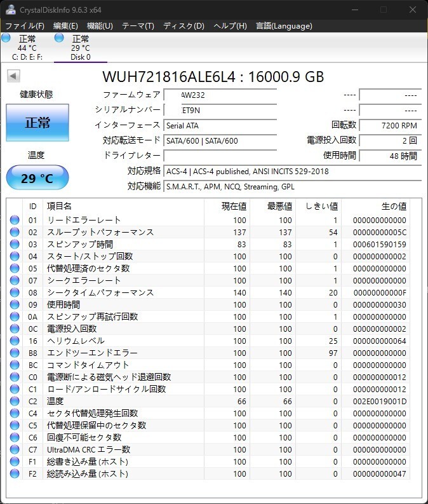The height and width of the screenshot is (504, 428).
Task: Click the ファームウェア value field
Action: (220, 95)
